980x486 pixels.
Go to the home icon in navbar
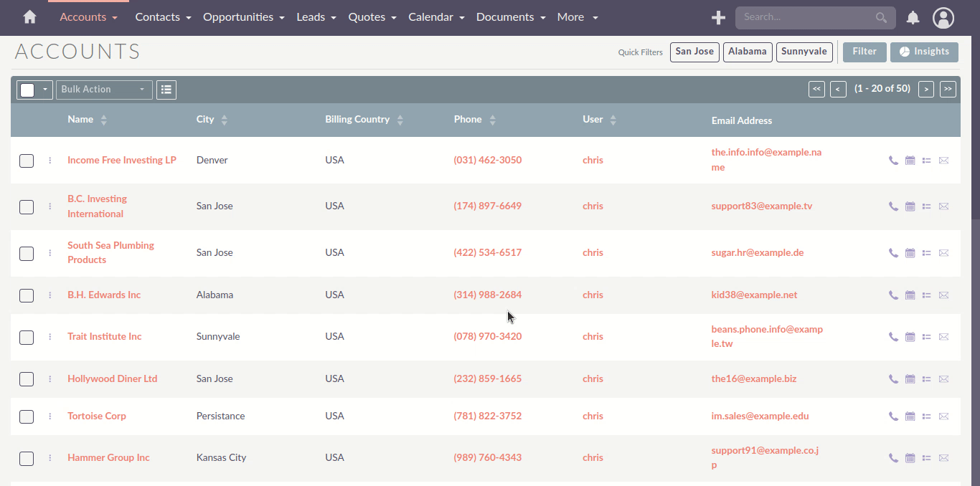pyautogui.click(x=29, y=17)
